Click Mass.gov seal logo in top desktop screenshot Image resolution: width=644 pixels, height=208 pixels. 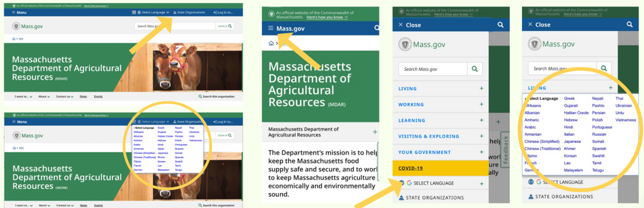(x=16, y=26)
